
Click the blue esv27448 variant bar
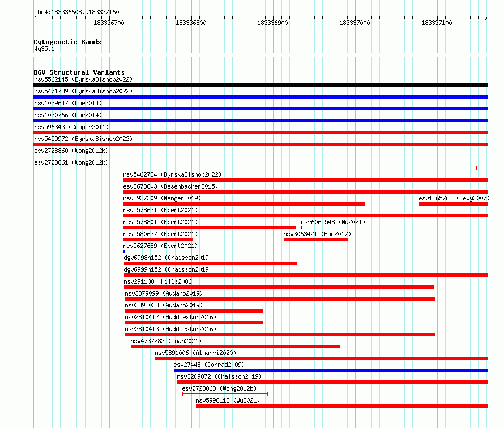click(331, 370)
